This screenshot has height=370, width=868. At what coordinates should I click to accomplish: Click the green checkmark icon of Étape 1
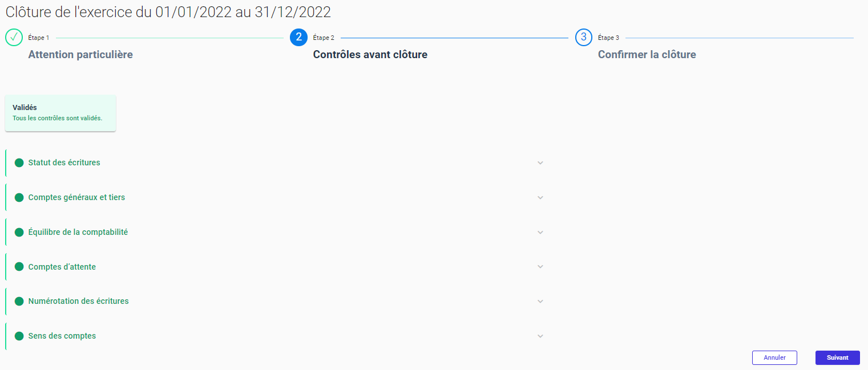click(x=14, y=37)
